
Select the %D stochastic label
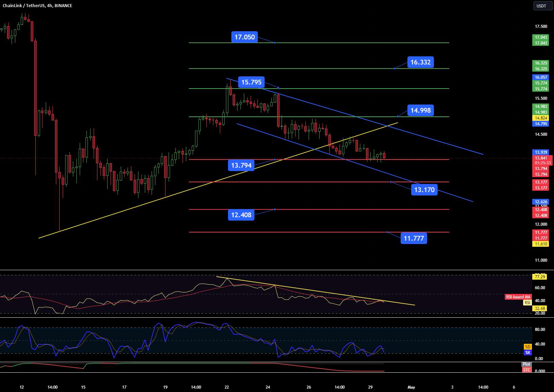528,347
